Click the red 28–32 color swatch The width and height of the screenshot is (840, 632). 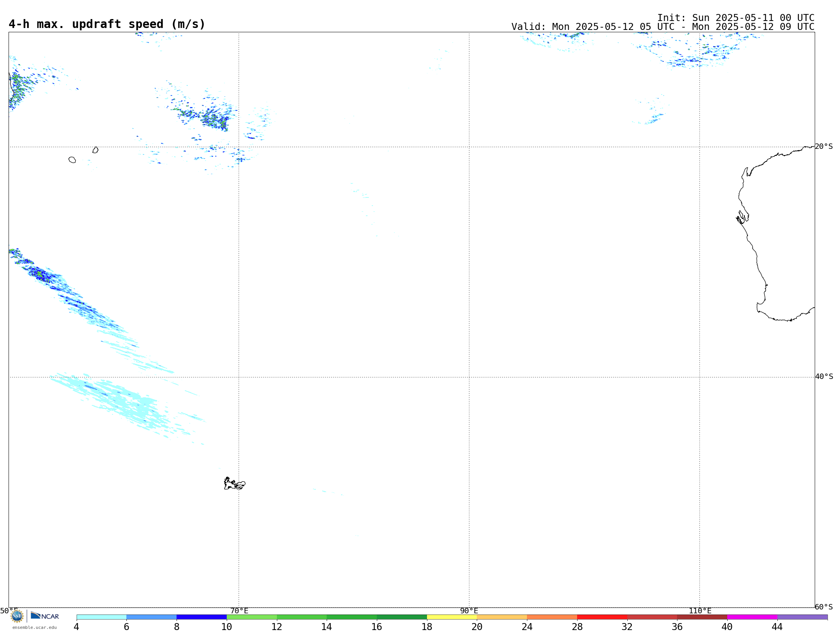(602, 617)
